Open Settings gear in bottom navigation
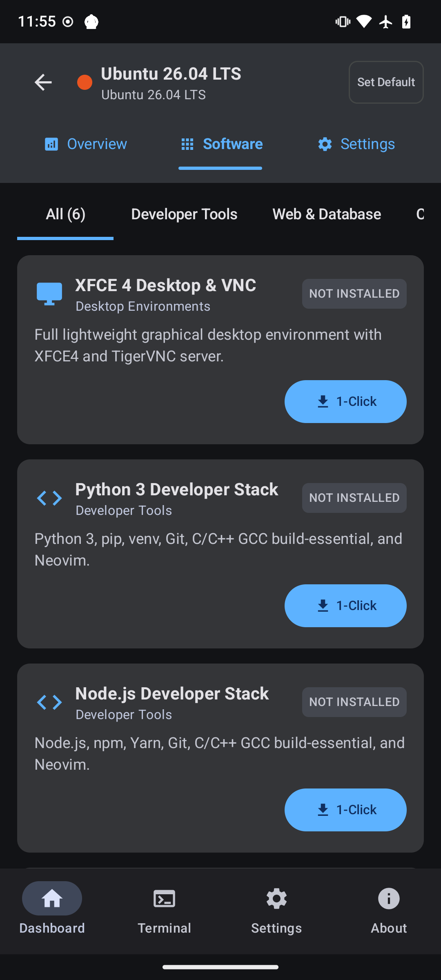 click(x=276, y=898)
